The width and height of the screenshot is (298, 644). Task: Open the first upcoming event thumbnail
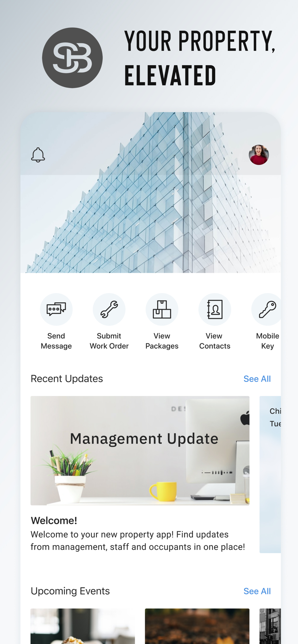(83, 626)
